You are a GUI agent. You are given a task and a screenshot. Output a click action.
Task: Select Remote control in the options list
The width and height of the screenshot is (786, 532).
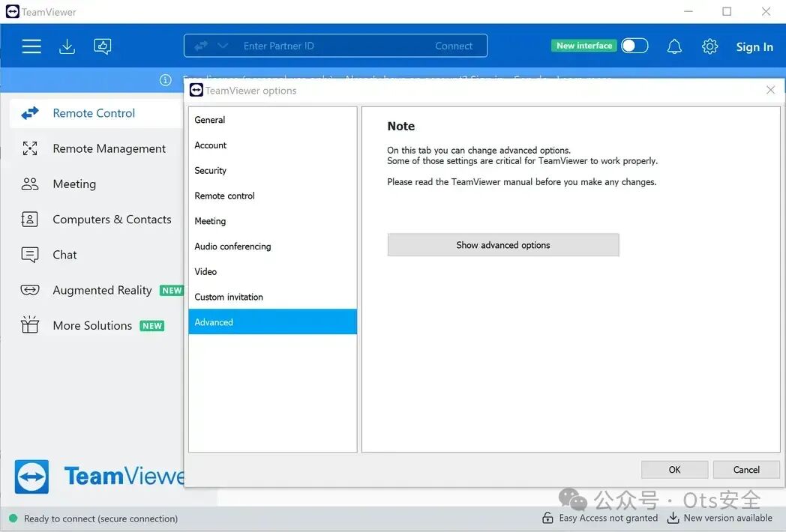pos(273,196)
